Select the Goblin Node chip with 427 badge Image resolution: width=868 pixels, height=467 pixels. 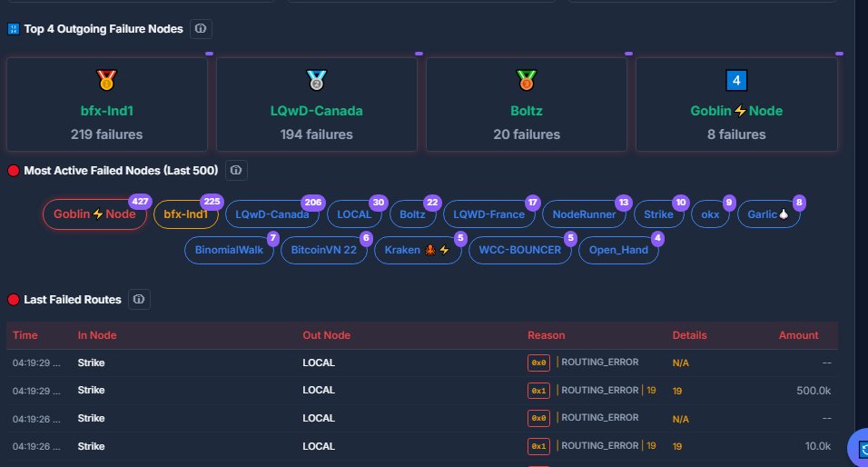(x=94, y=214)
